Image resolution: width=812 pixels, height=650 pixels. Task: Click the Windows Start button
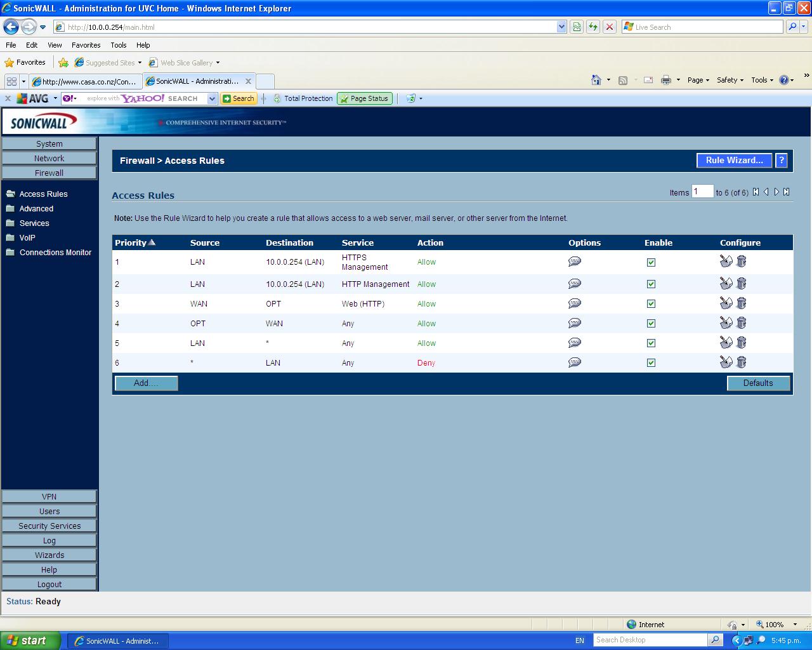pos(30,640)
